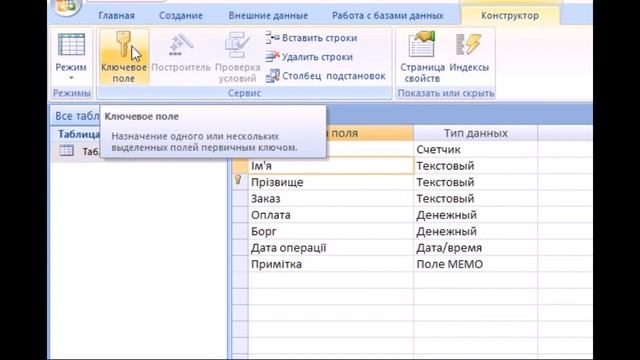640x360 pixels.
Task: Select the row selector for Борг
Action: pos(240,231)
